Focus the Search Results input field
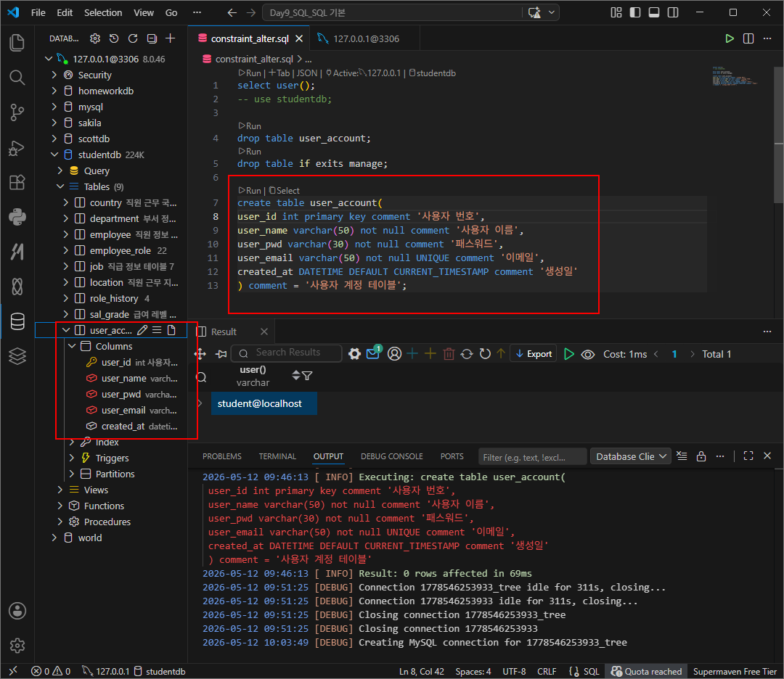 point(287,353)
